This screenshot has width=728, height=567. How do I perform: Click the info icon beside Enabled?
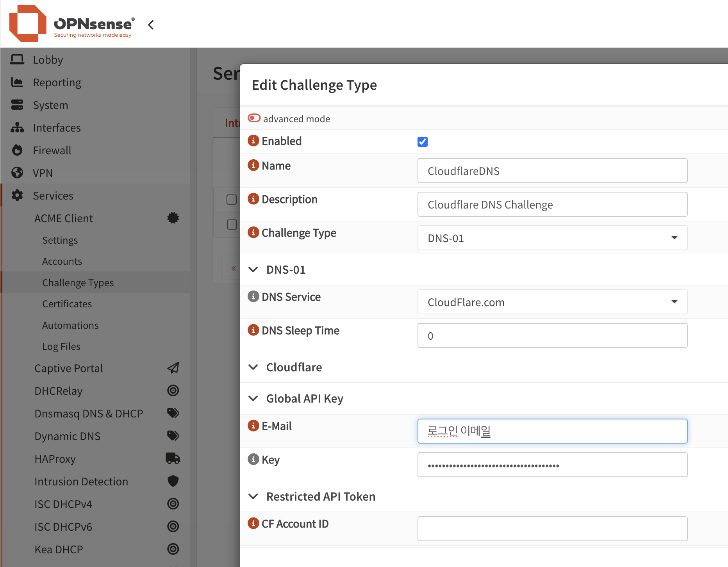click(253, 141)
